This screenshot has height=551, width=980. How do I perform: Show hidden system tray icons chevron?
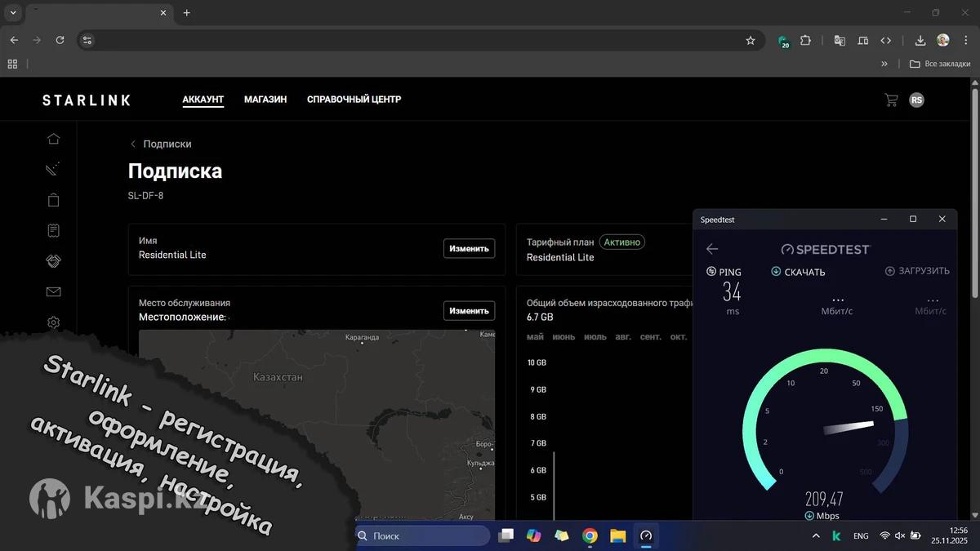tap(815, 536)
